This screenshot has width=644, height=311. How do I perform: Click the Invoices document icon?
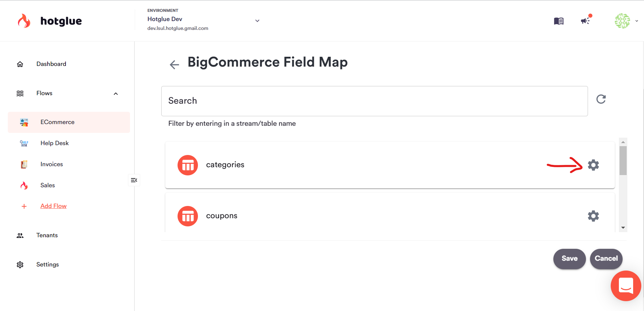pos(24,165)
